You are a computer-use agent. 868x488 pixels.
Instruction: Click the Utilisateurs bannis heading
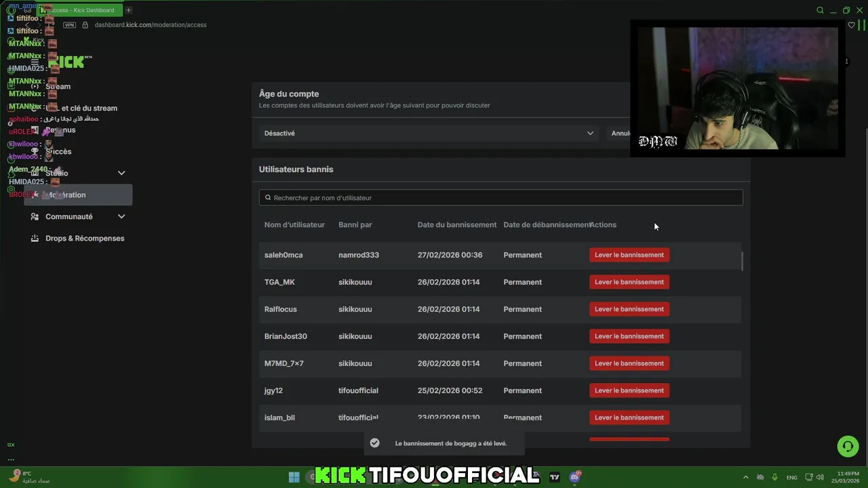click(296, 169)
